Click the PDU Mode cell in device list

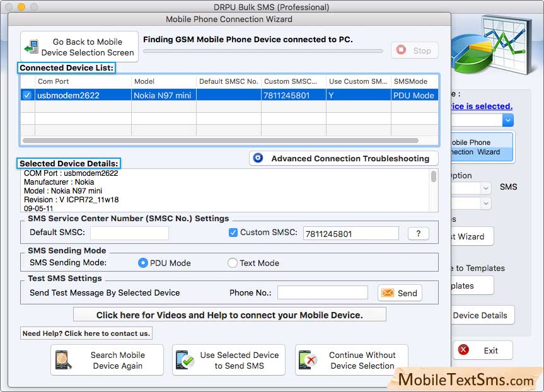(x=415, y=95)
